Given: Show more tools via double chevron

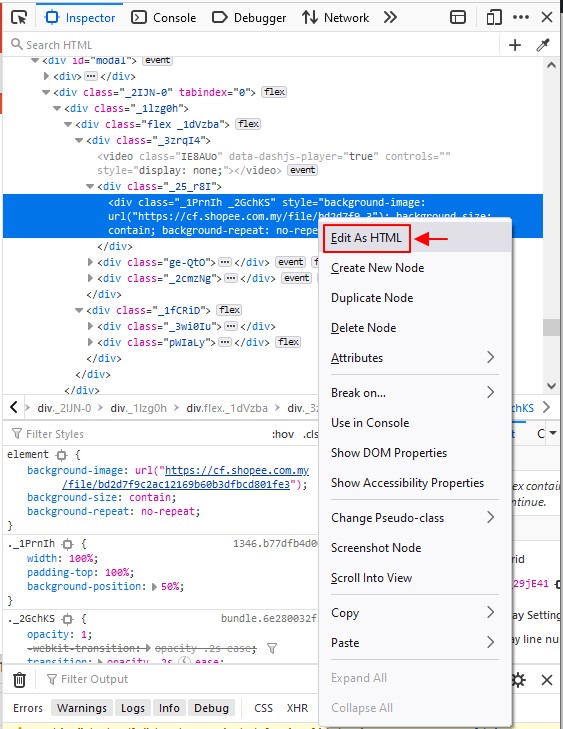Looking at the screenshot, I should point(390,18).
